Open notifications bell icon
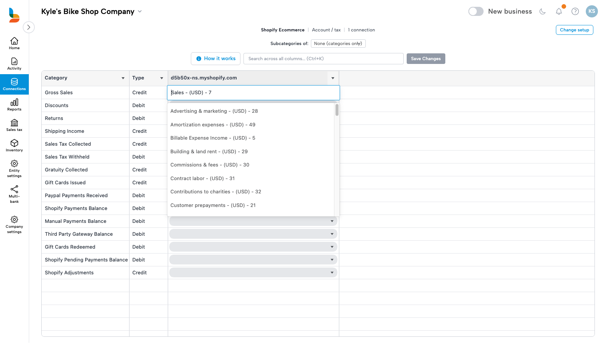607x364 pixels. click(x=559, y=11)
